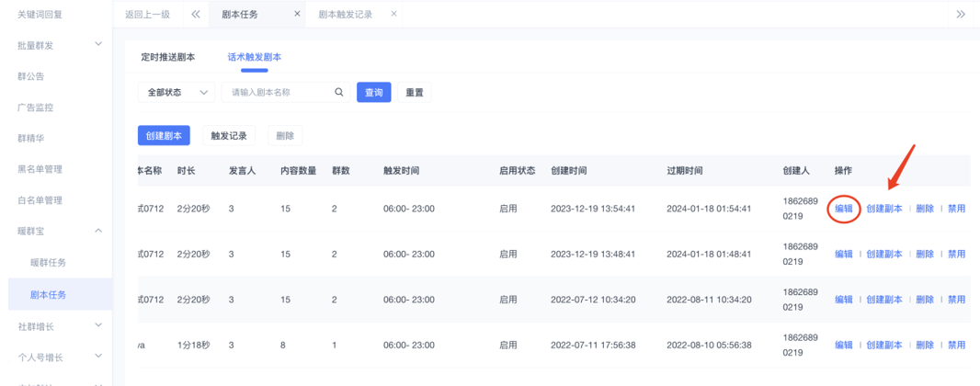Click the 创建剧本 button
Image resolution: width=980 pixels, height=386 pixels.
point(164,136)
